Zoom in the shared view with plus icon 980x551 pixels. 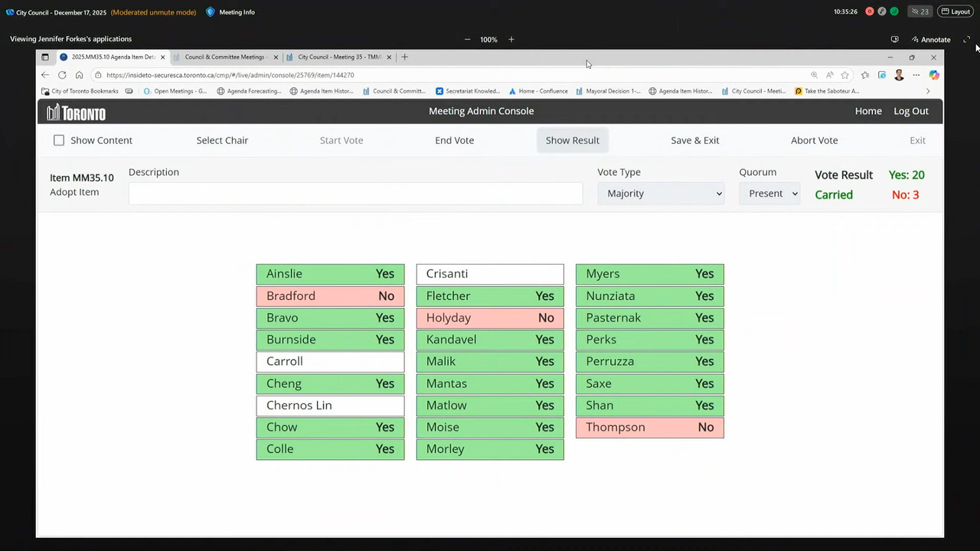(x=511, y=39)
